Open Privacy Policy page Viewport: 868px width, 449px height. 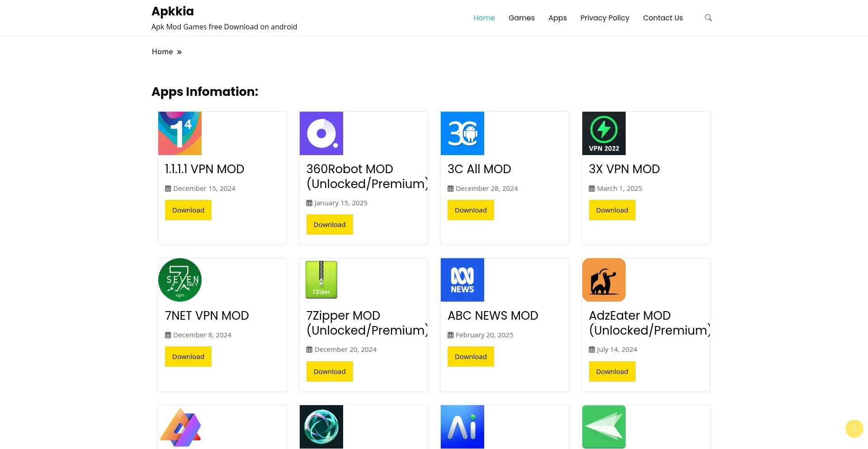coord(604,18)
